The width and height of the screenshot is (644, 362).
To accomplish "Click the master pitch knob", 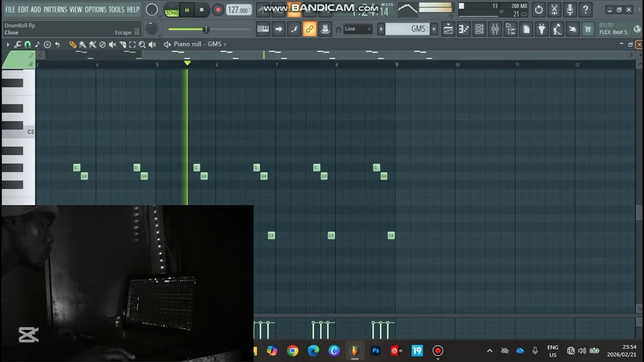I will [151, 29].
